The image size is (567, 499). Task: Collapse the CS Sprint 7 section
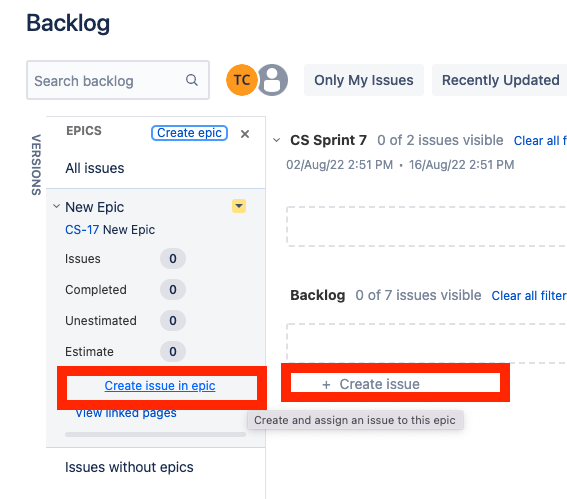[277, 140]
